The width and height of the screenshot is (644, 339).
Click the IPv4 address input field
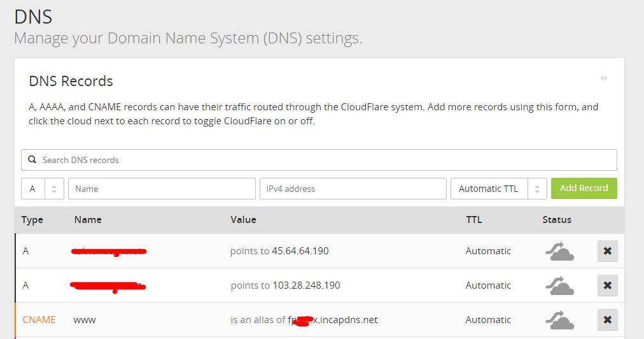click(x=353, y=189)
